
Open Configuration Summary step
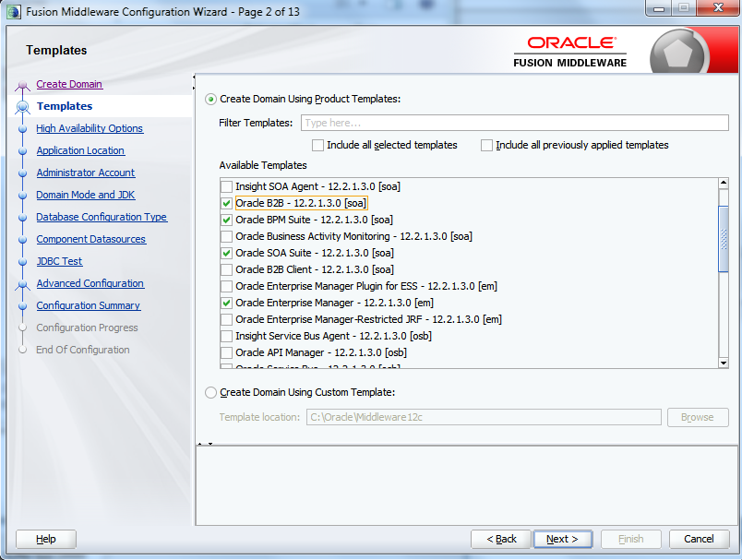pos(88,305)
